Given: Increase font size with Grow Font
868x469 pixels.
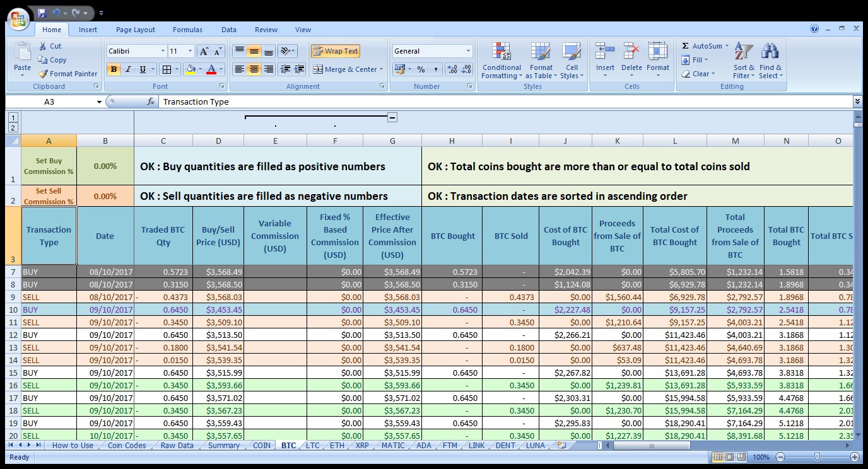Looking at the screenshot, I should [x=204, y=51].
